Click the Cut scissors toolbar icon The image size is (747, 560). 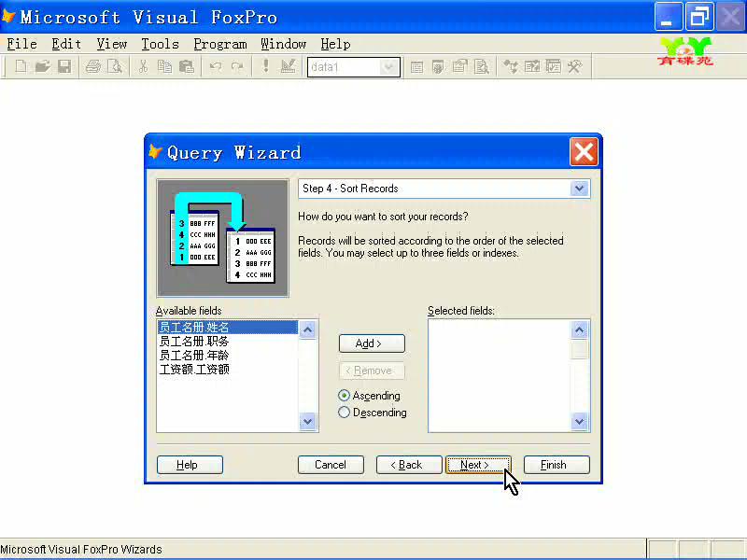(x=143, y=66)
